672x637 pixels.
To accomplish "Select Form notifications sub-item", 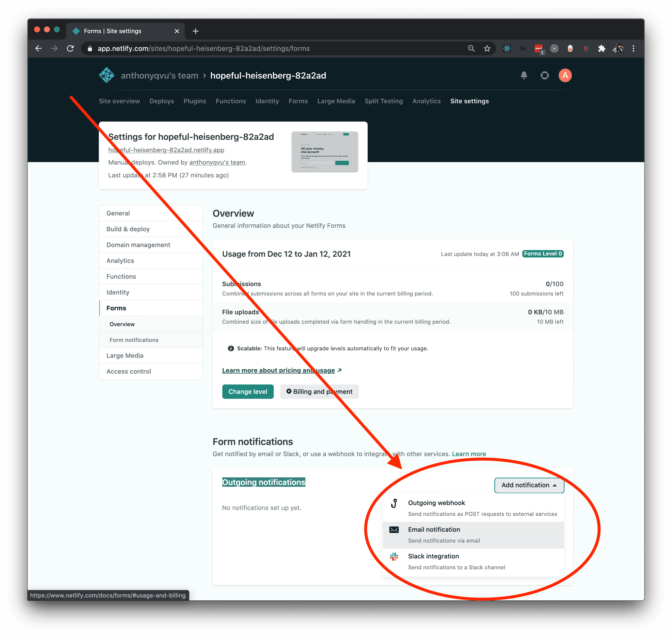I will coord(151,340).
